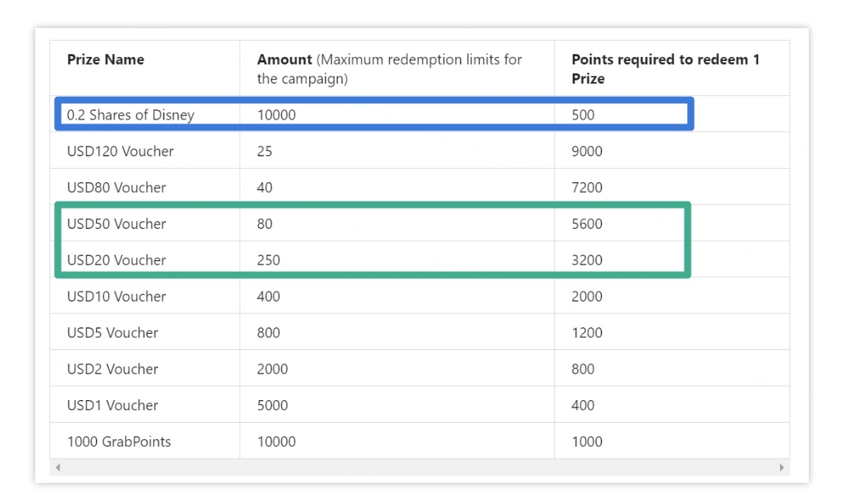Select the 250 amount cell
Screen dimensions: 844x504
pyautogui.click(x=268, y=260)
